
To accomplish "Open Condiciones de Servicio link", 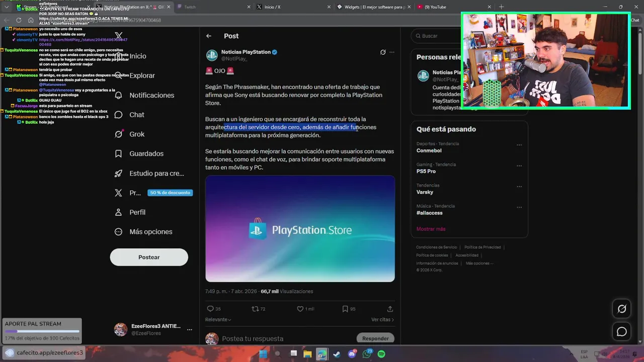I will coord(436,247).
